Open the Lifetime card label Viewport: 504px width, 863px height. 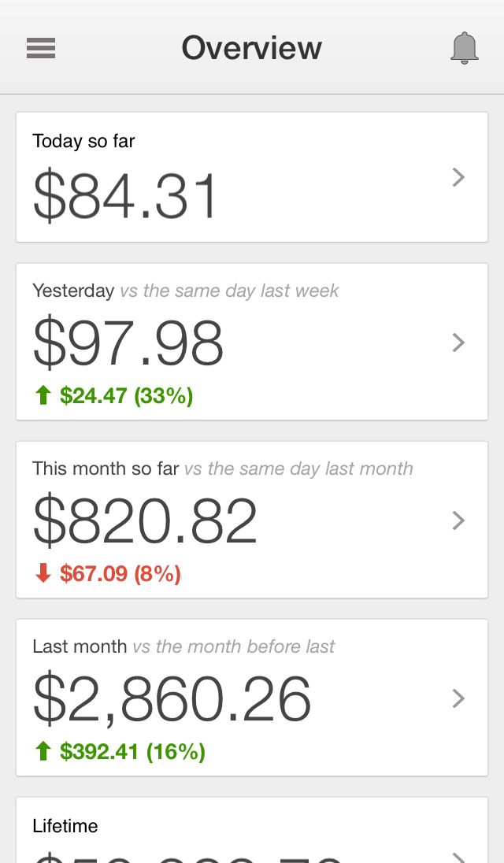point(65,826)
